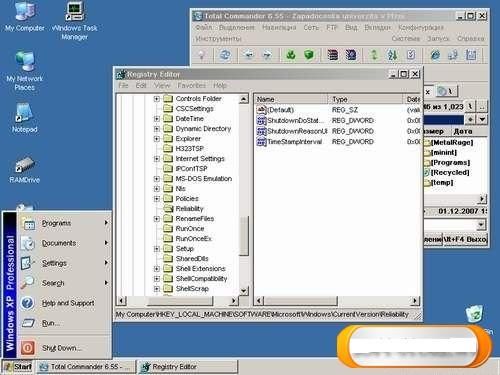
Task: Expand the Dynamic Directory key
Action: point(157,129)
